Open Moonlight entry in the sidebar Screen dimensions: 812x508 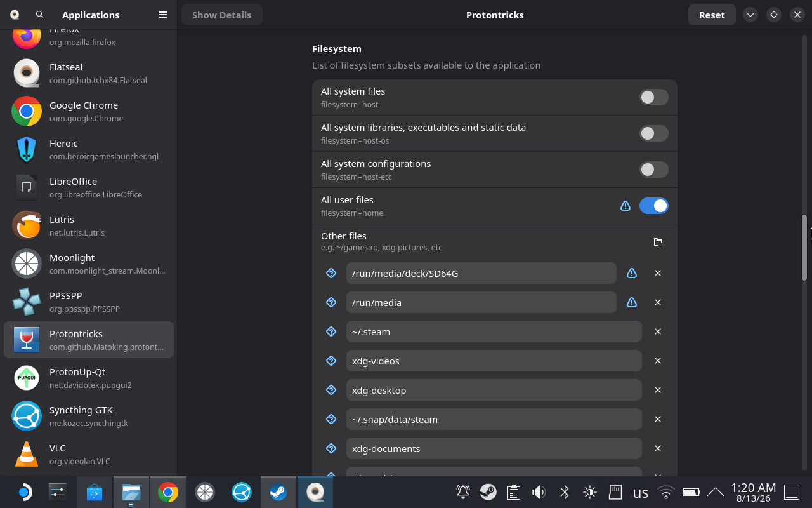(89, 264)
